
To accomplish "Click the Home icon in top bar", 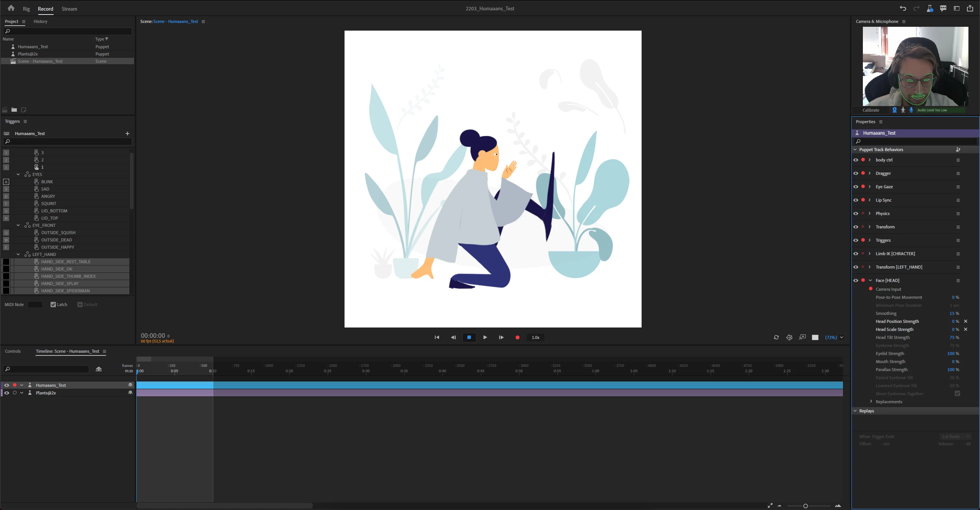I will 11,8.
